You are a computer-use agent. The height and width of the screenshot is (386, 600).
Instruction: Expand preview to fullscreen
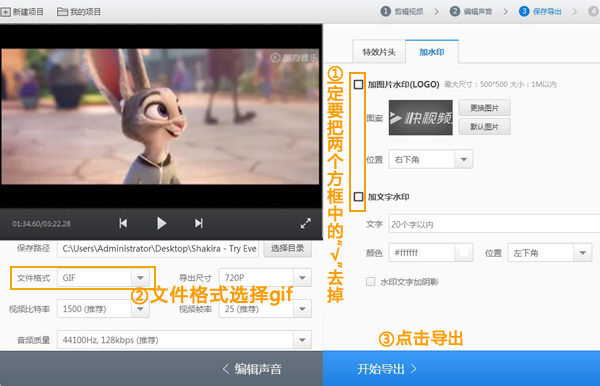[x=306, y=223]
